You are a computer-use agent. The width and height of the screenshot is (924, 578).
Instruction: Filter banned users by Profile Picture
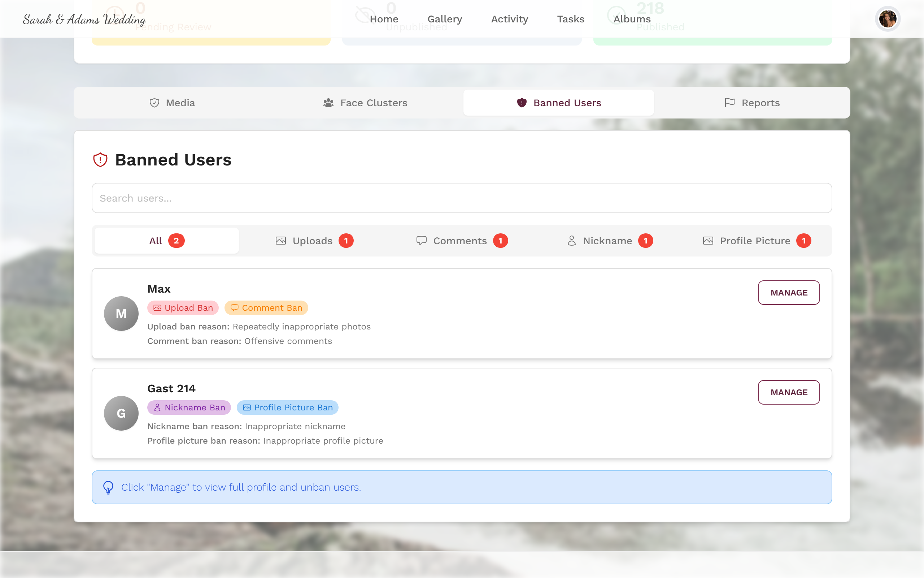pyautogui.click(x=757, y=241)
